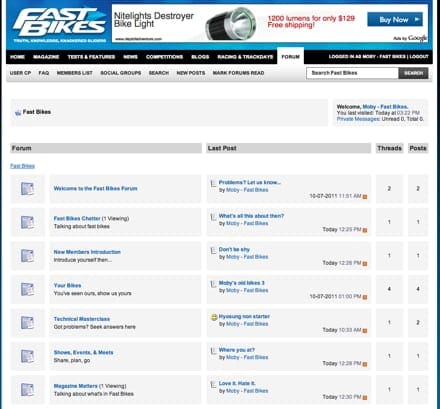Image resolution: width=440 pixels, height=409 pixels.
Task: Jump to latest post arrow for Don't be shy
Action: tap(365, 264)
